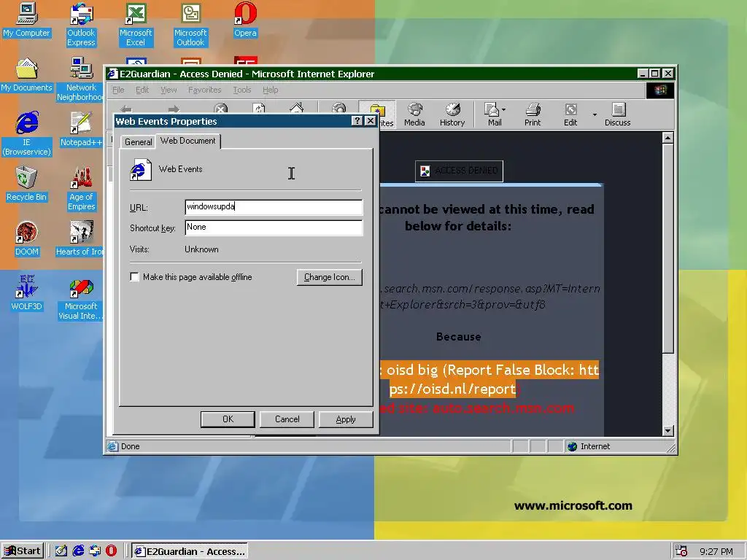747x560 pixels.
Task: Click the Stop toolbar icon
Action: (220, 109)
